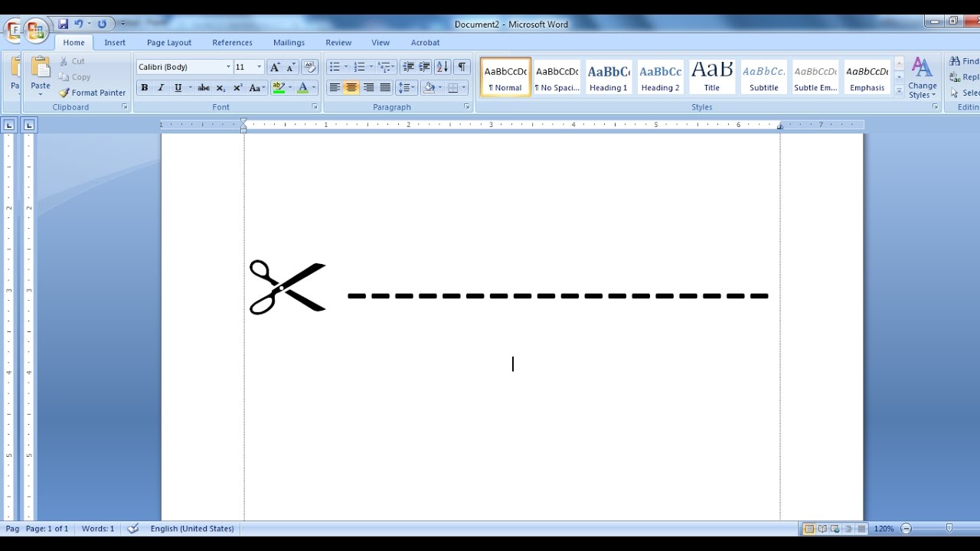Screen dimensions: 980x551
Task: Open the Line Spacing dropdown
Action: [407, 88]
